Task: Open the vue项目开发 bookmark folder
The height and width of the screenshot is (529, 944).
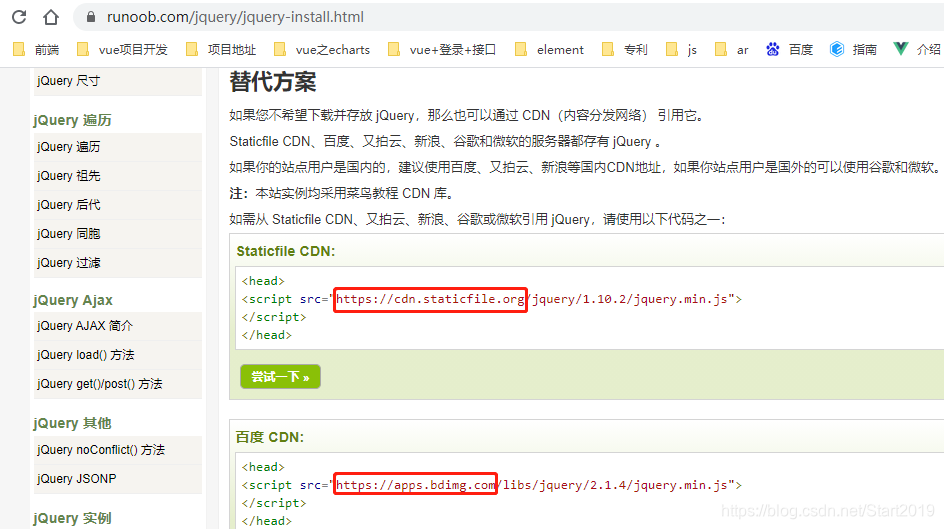Action: (122, 49)
